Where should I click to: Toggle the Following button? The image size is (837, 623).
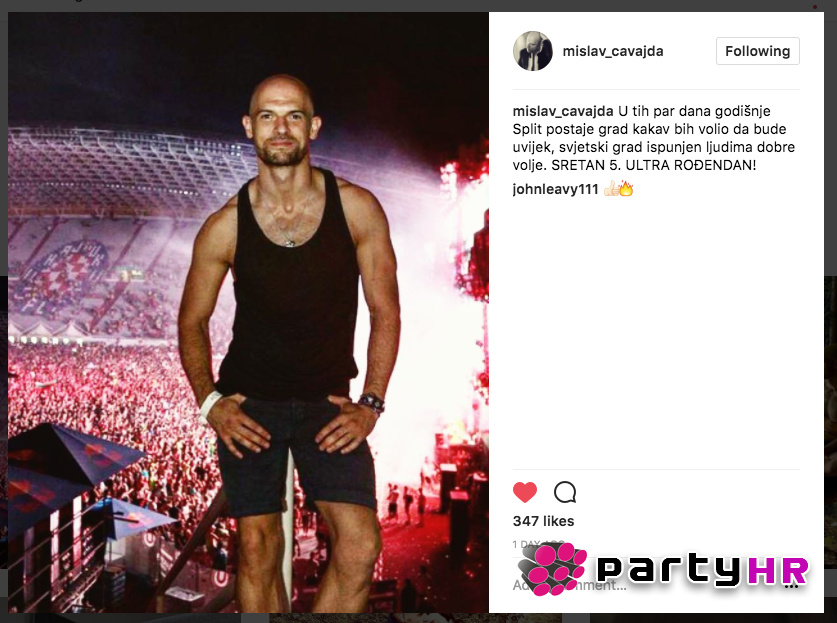pos(757,51)
